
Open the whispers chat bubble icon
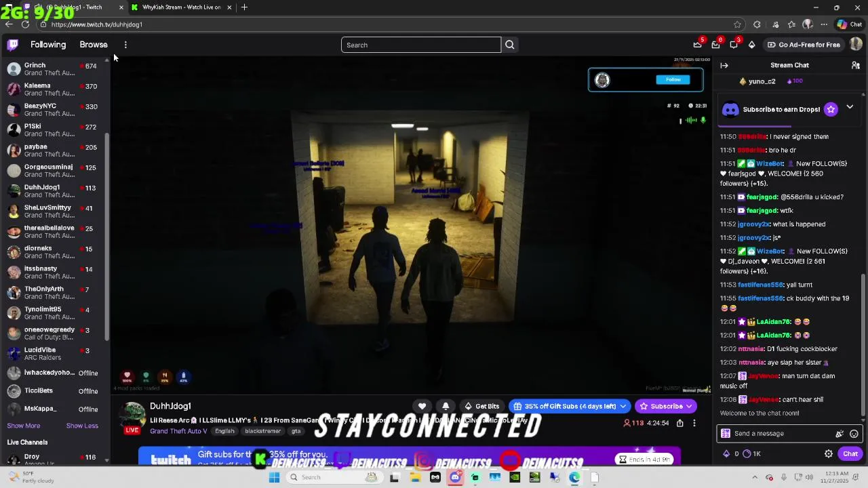pyautogui.click(x=734, y=45)
